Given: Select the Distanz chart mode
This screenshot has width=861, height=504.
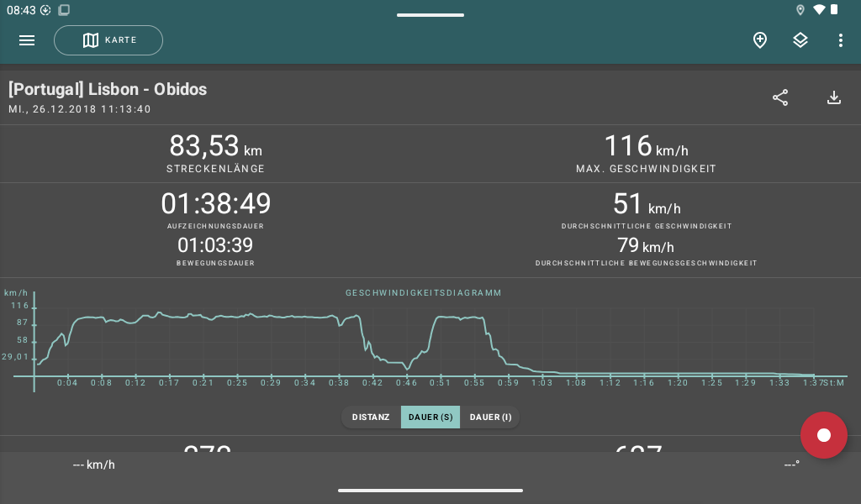Looking at the screenshot, I should pyautogui.click(x=371, y=417).
